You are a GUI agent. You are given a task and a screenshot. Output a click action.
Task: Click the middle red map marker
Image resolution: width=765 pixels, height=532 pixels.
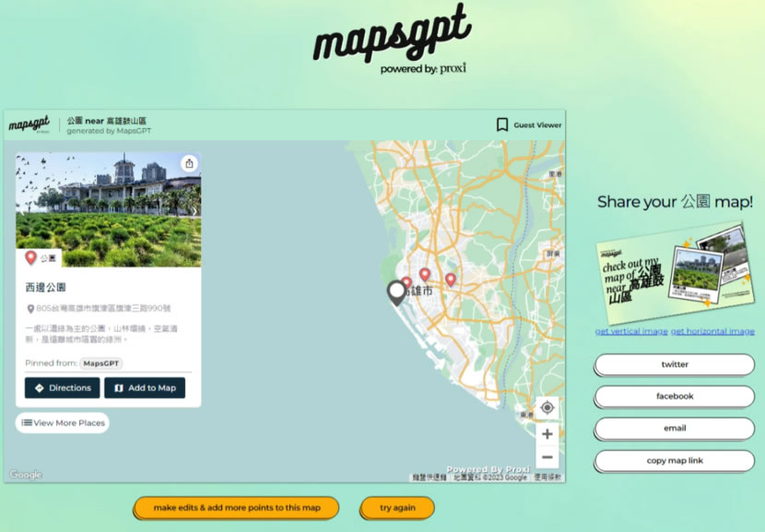pyautogui.click(x=425, y=274)
